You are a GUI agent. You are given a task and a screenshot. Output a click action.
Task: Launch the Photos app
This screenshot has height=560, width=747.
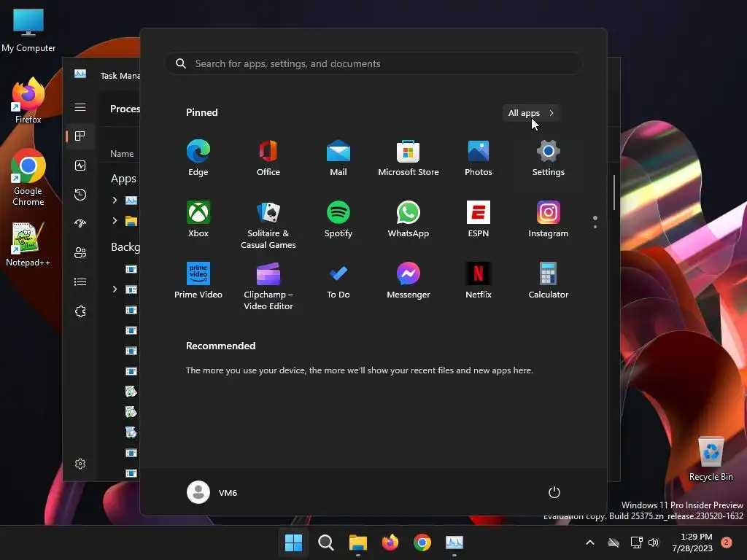pyautogui.click(x=479, y=158)
